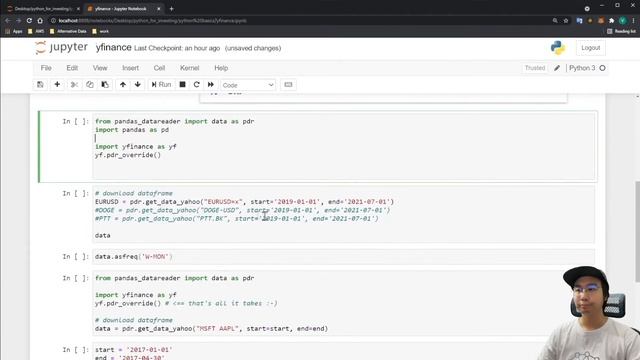
Task: Open the command palette keyboard icon
Action: pyautogui.click(x=288, y=84)
